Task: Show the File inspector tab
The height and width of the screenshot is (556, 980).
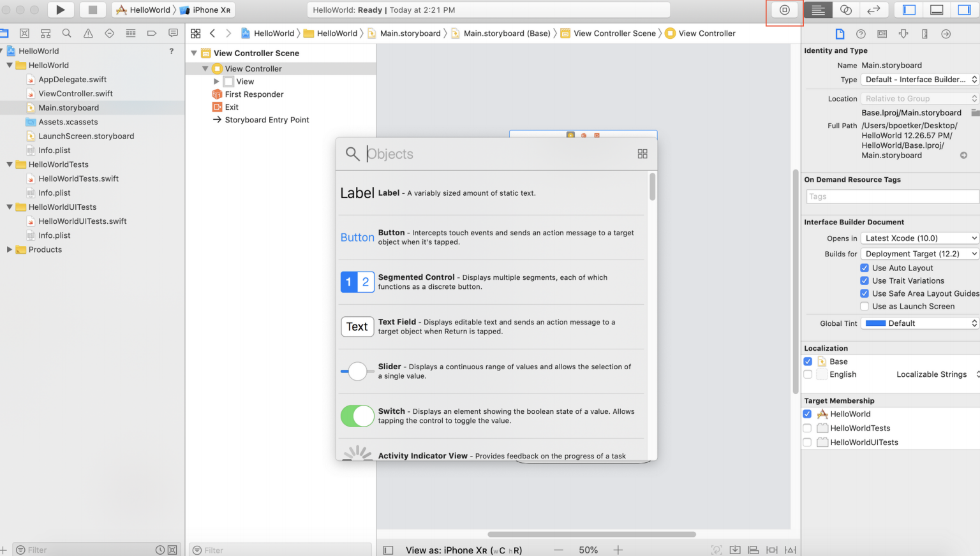Action: click(840, 34)
